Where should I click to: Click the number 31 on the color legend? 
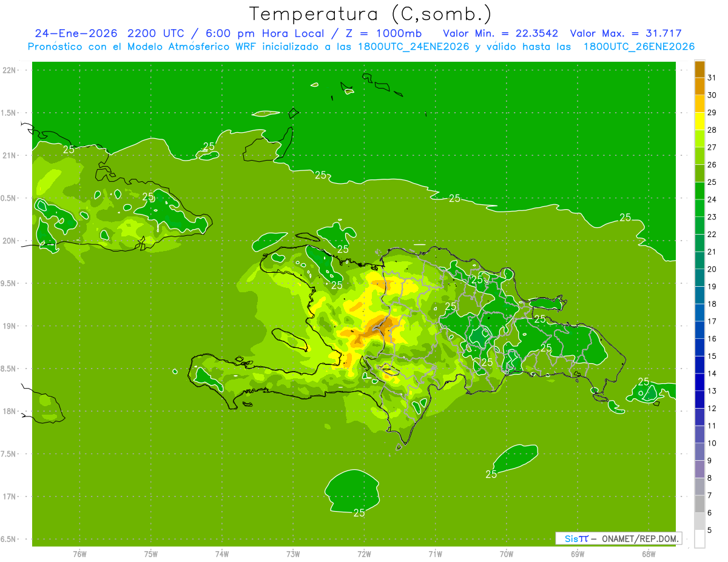(712, 78)
